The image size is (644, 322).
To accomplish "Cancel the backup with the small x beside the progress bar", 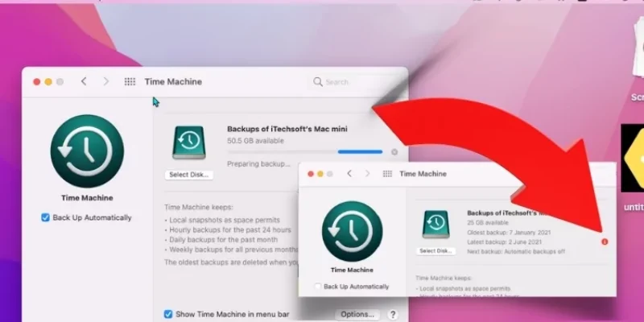I will (x=394, y=152).
